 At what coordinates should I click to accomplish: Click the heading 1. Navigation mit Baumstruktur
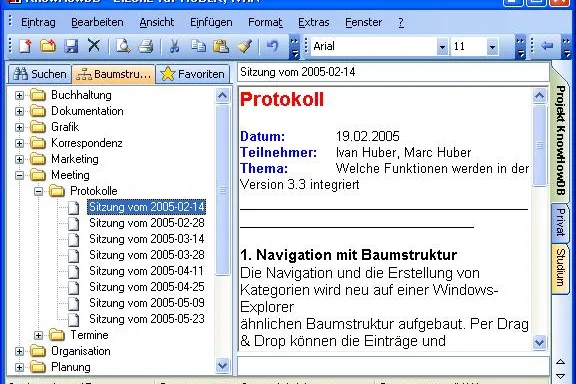coord(348,255)
